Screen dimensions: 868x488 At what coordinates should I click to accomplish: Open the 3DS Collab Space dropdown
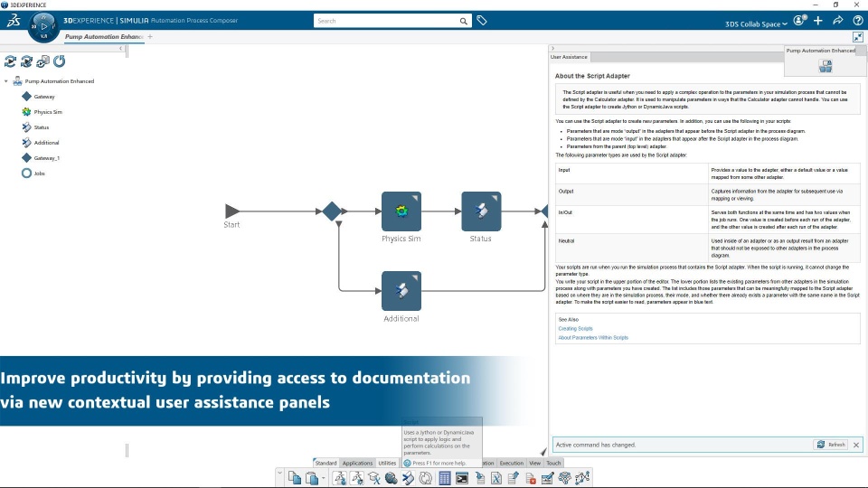(x=756, y=23)
